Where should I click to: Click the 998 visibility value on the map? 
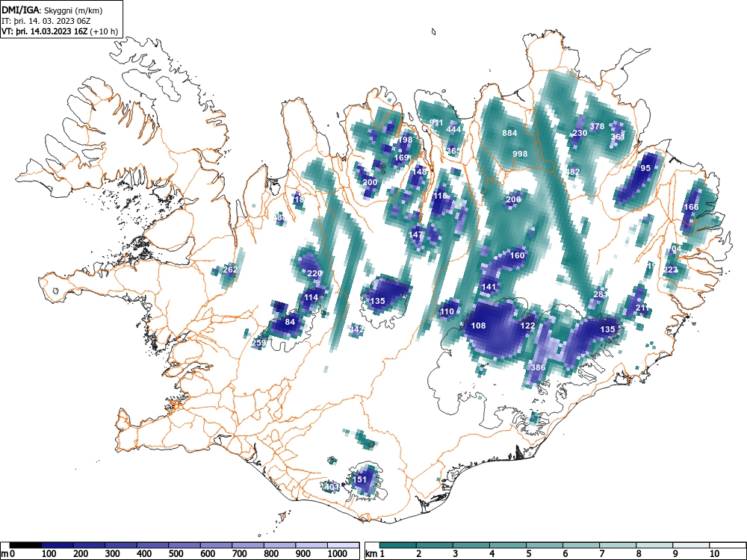point(520,154)
